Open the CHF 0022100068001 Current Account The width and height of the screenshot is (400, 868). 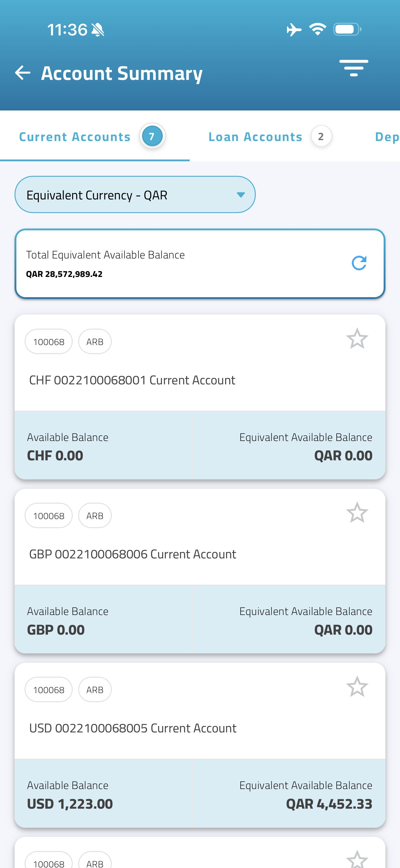[132, 380]
